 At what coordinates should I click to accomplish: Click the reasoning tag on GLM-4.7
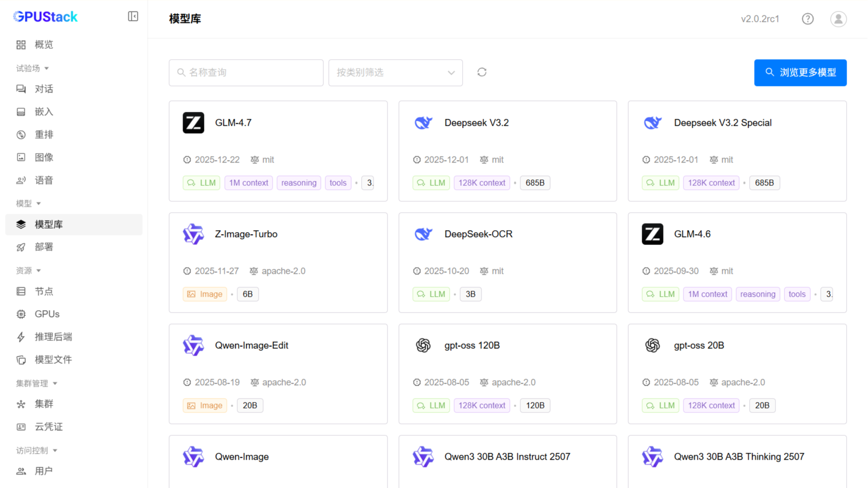click(x=299, y=183)
